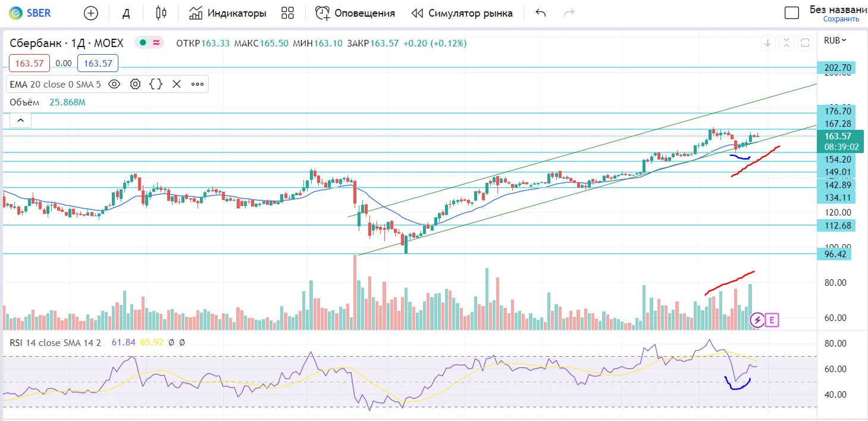
Task: Click the 25.868M volume value
Action: point(67,102)
